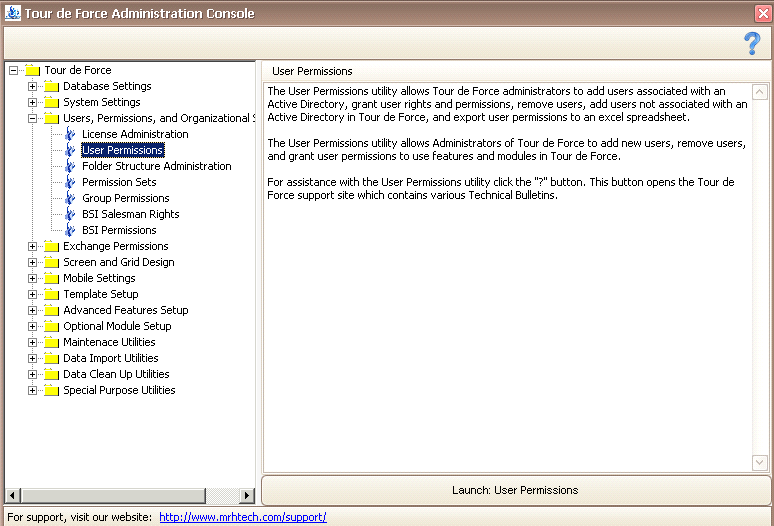Expand the Data Import Utilities node
774x526 pixels.
(33, 358)
